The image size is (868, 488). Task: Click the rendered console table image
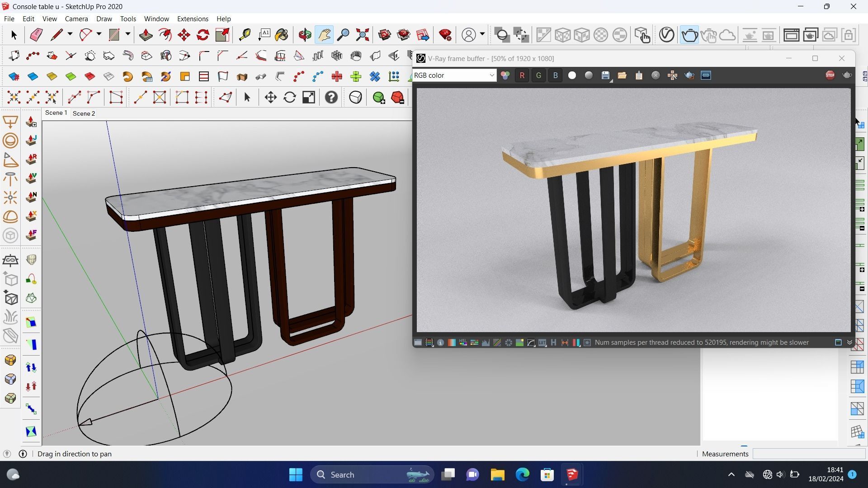click(633, 210)
